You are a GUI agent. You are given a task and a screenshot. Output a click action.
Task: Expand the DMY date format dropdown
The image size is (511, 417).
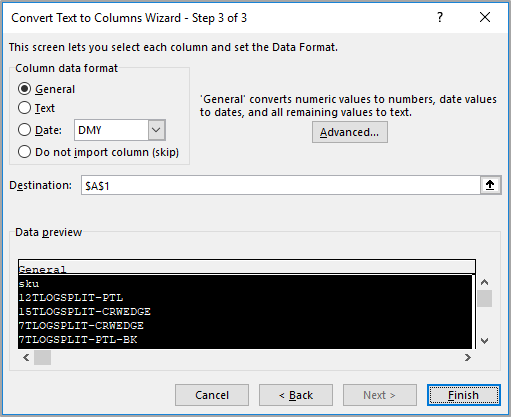pos(156,130)
